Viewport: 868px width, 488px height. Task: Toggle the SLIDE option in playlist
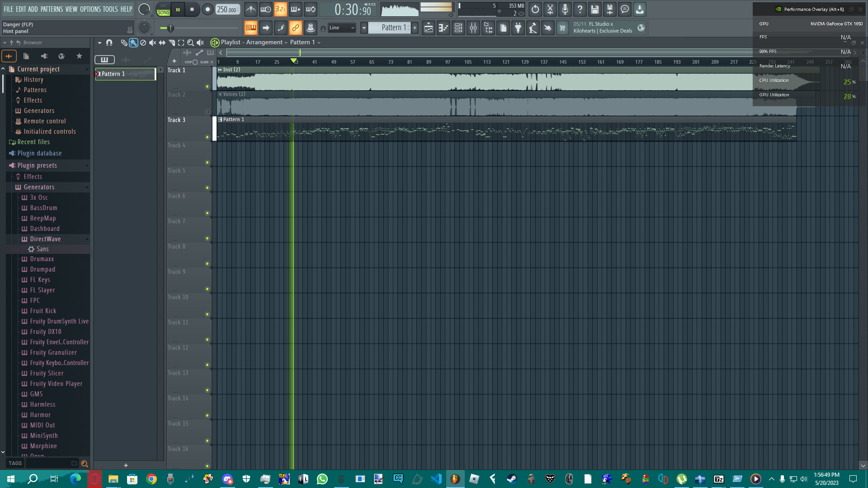(212, 62)
